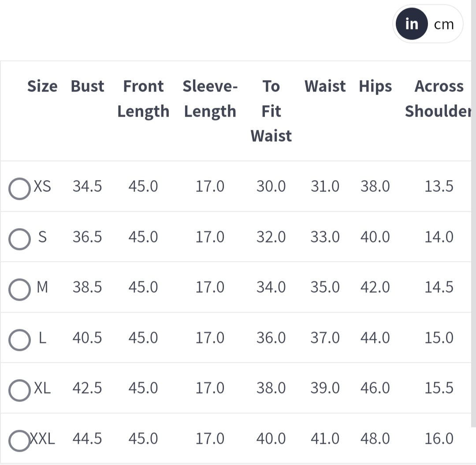Click the M row hips value 42.0

pyautogui.click(x=375, y=287)
